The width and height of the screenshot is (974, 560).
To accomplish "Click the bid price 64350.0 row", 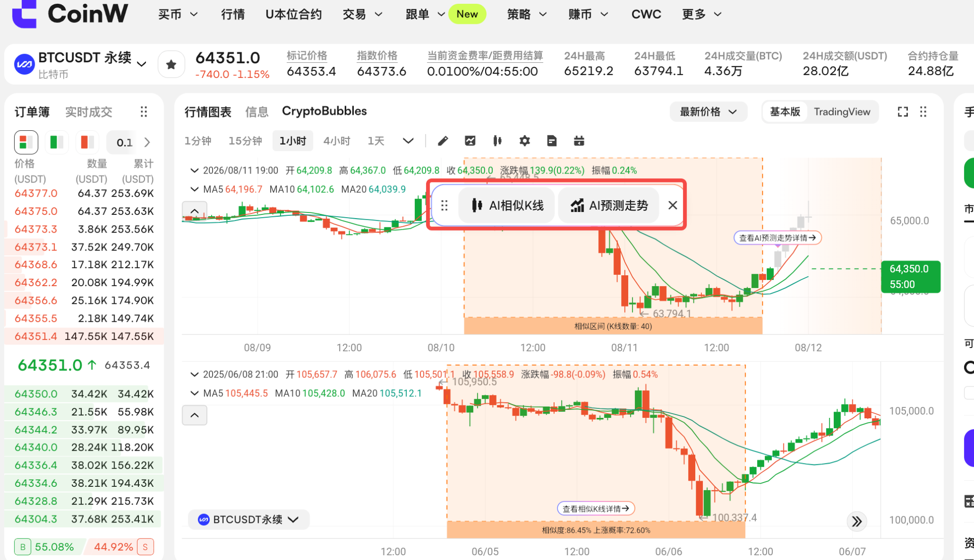I will [84, 394].
